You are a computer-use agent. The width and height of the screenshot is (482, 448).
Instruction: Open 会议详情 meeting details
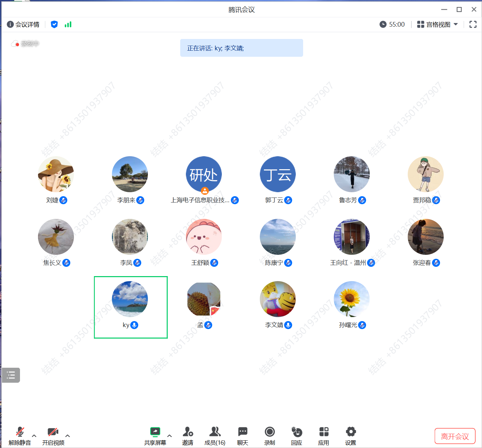click(23, 24)
